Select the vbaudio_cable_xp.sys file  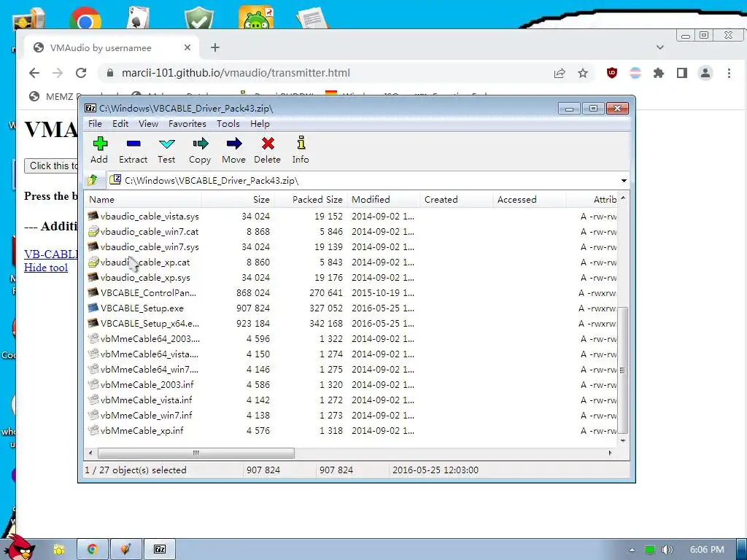tap(145, 277)
